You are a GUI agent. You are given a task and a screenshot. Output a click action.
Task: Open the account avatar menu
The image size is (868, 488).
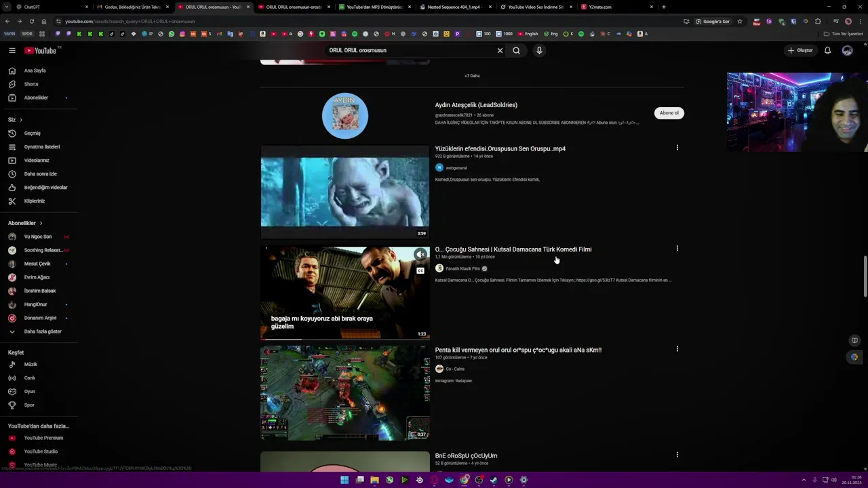[x=847, y=50]
